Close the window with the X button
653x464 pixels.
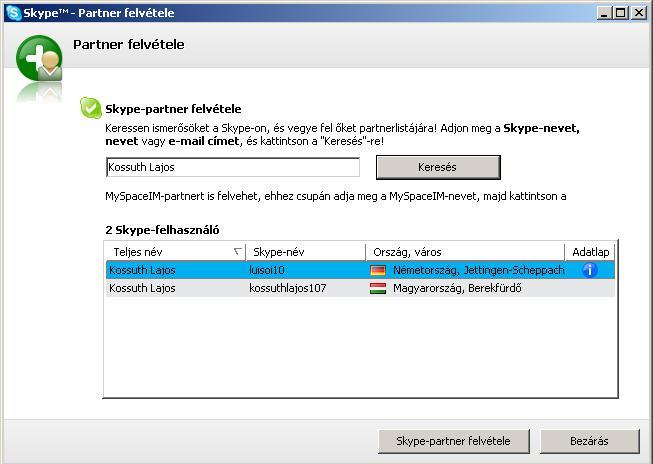click(x=639, y=12)
